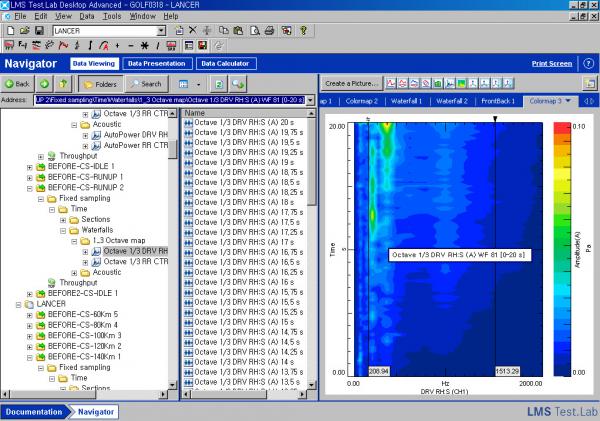Click the Open project folder icon
The height and width of the screenshot is (421, 600).
(x=24, y=31)
